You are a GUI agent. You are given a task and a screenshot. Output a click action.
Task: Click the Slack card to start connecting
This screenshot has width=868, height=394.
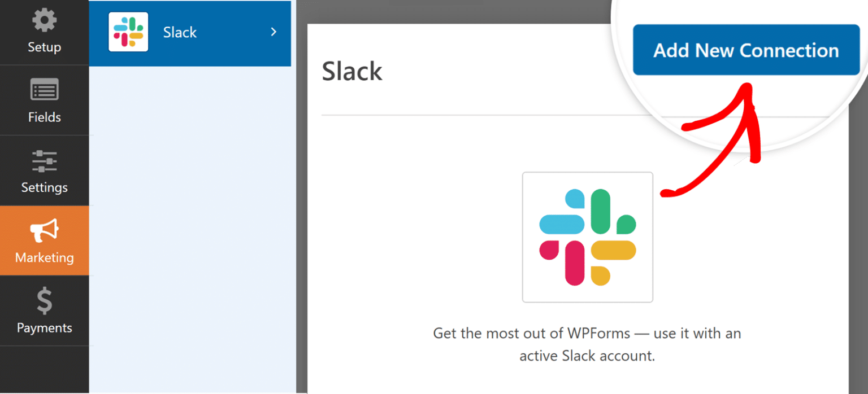point(587,237)
